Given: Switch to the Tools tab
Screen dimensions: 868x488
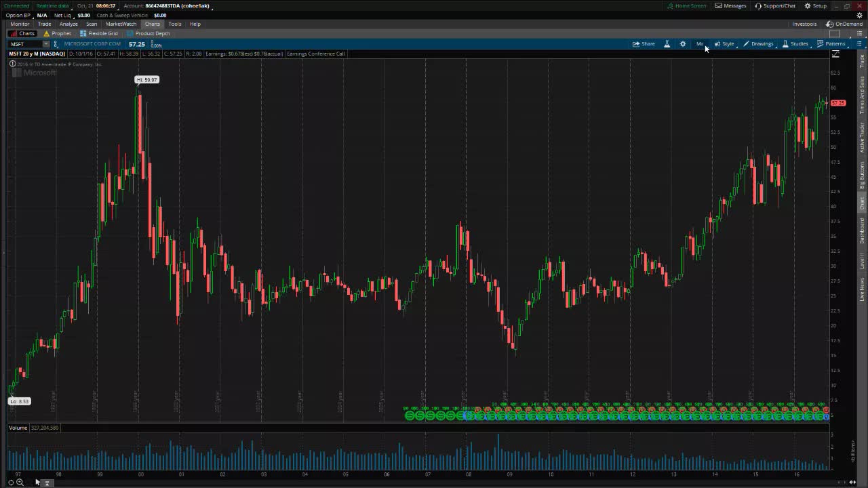Looking at the screenshot, I should coord(174,24).
